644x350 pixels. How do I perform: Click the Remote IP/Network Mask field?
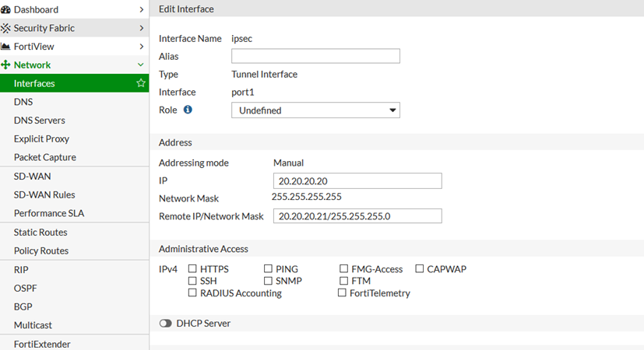(357, 216)
